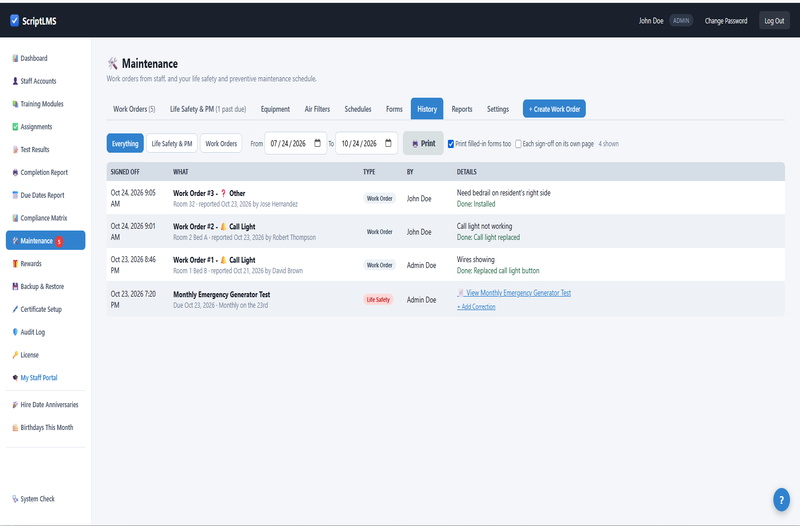Screen dimensions: 800x526
Task: Click the Log Out button
Action: (x=774, y=20)
